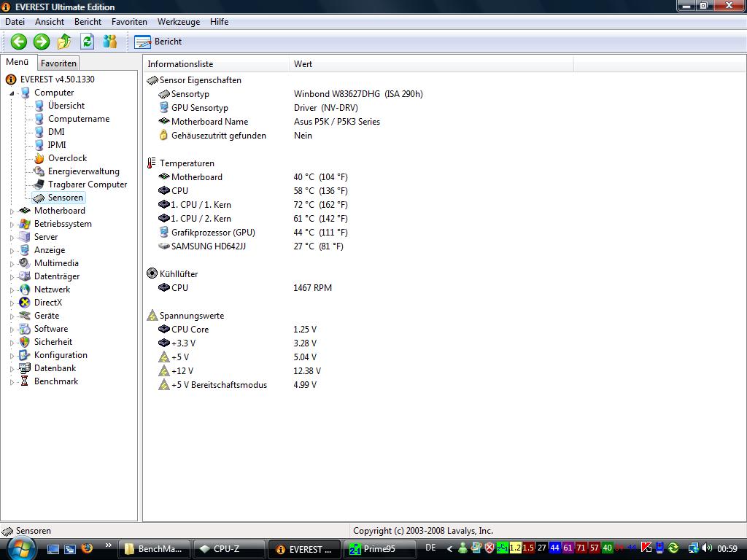Screen dimensions: 747x560
Task: Click the Software icon in tree
Action: [25, 329]
